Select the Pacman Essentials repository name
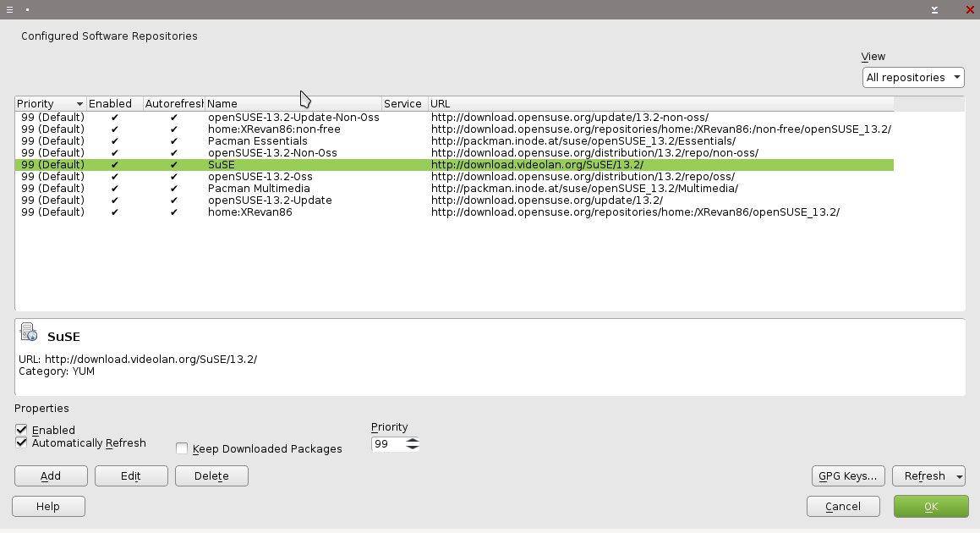 tap(258, 140)
